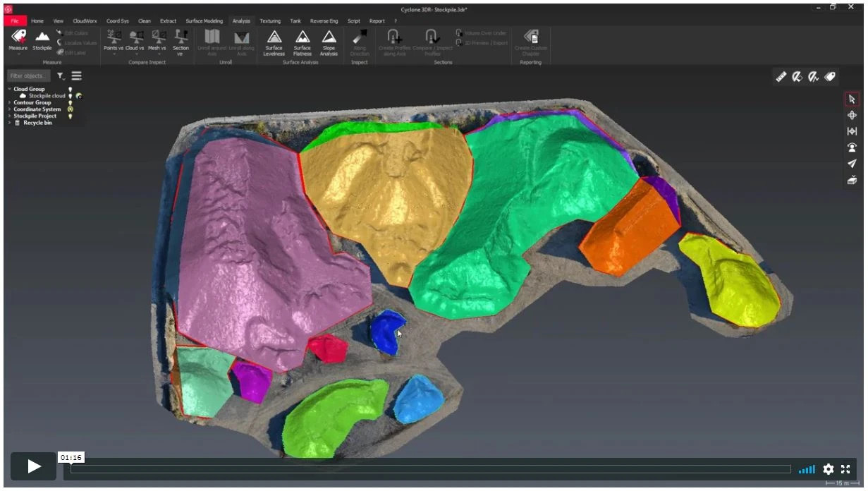
Task: Toggle visibility bulb of Stockpile Project
Action: [x=70, y=116]
